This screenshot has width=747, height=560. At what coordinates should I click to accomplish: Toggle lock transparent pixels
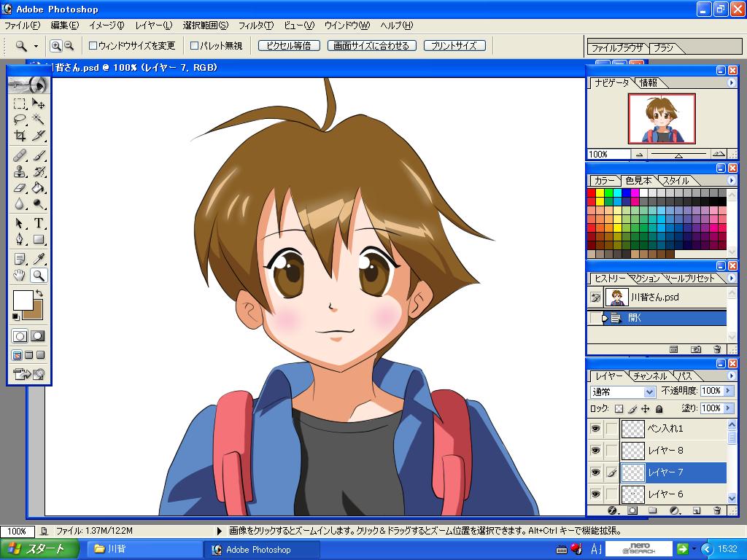coord(619,408)
